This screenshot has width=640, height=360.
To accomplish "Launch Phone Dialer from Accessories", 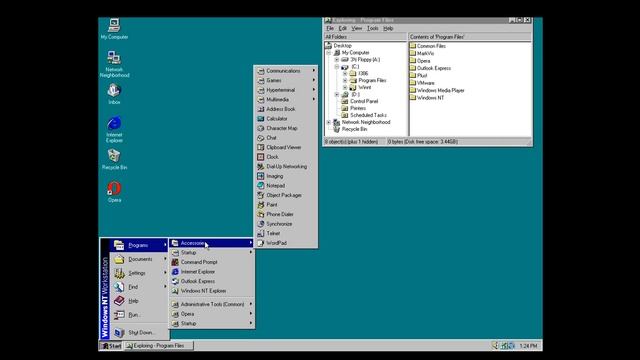I will (x=285, y=214).
